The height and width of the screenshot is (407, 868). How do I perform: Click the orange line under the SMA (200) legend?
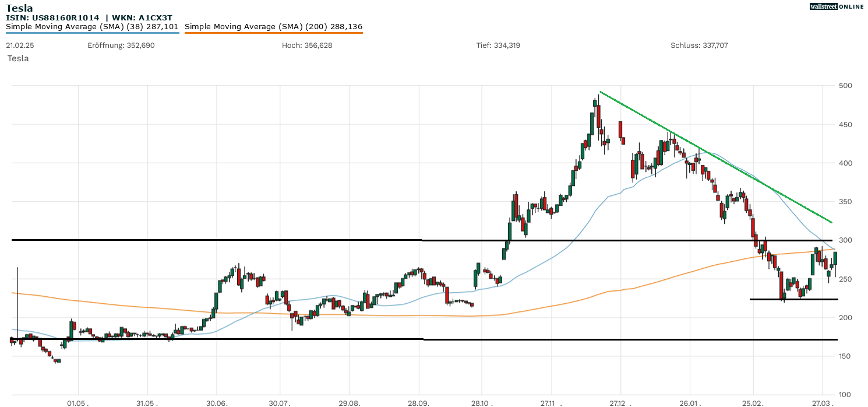click(x=273, y=33)
